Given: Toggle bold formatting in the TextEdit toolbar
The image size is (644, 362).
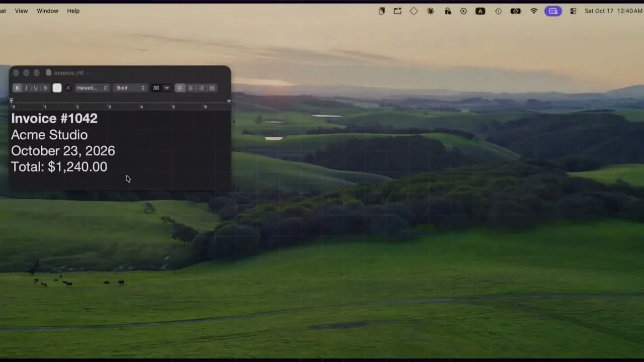Looking at the screenshot, I should pos(17,88).
